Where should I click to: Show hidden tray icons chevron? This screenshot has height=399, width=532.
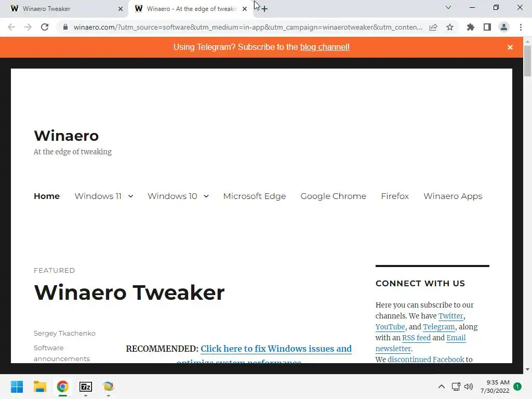[442, 387]
